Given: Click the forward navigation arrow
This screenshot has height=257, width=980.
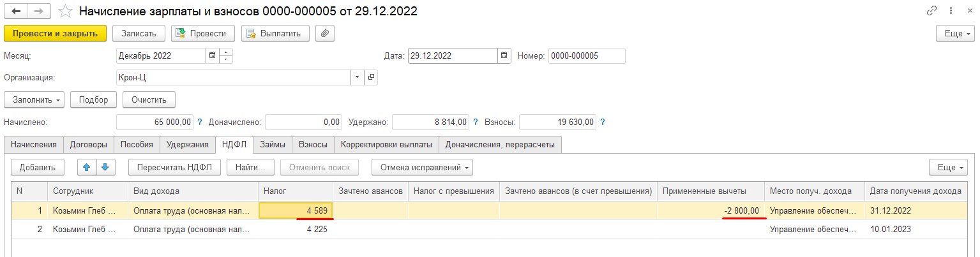Looking at the screenshot, I should (x=38, y=11).
